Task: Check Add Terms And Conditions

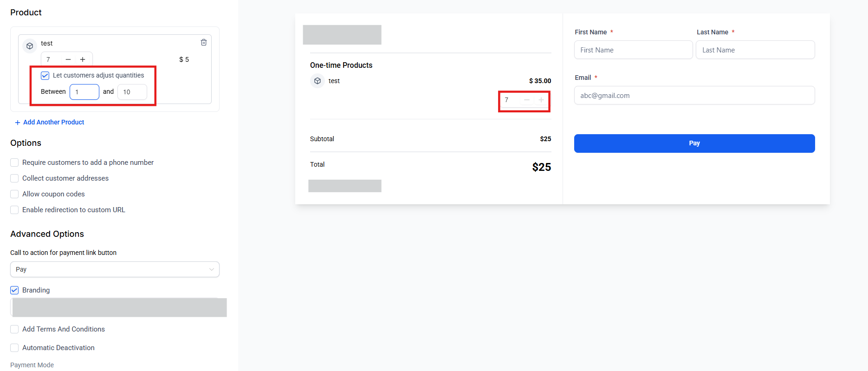Action: [14, 329]
